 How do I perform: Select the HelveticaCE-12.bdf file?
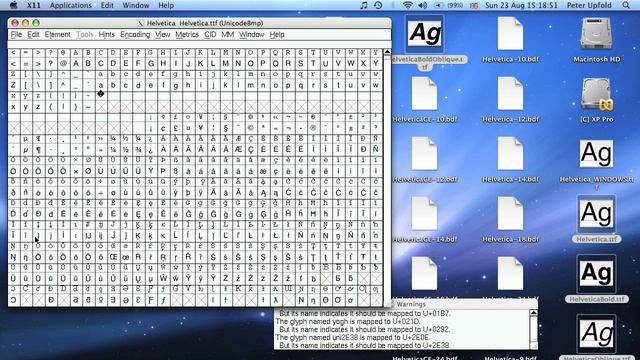424,153
